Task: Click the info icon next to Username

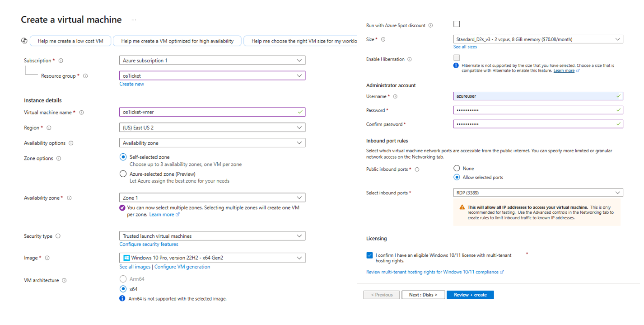Action: point(395,97)
